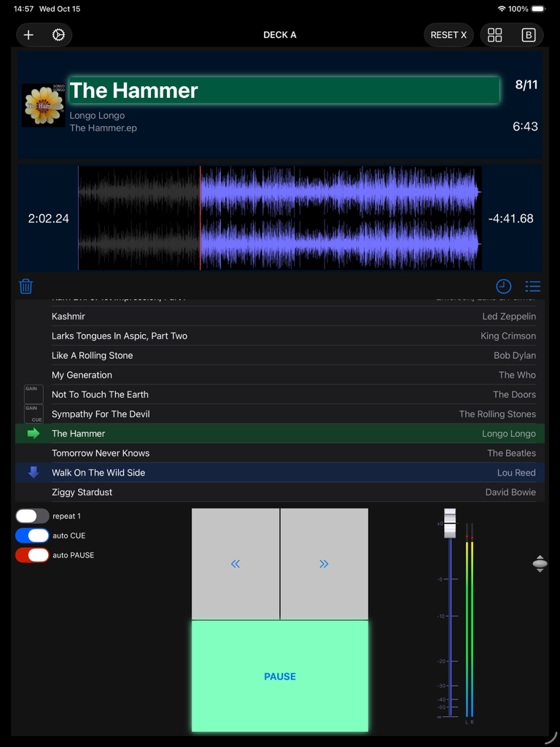Disable the auto CUE switch
The width and height of the screenshot is (560, 747).
point(32,535)
